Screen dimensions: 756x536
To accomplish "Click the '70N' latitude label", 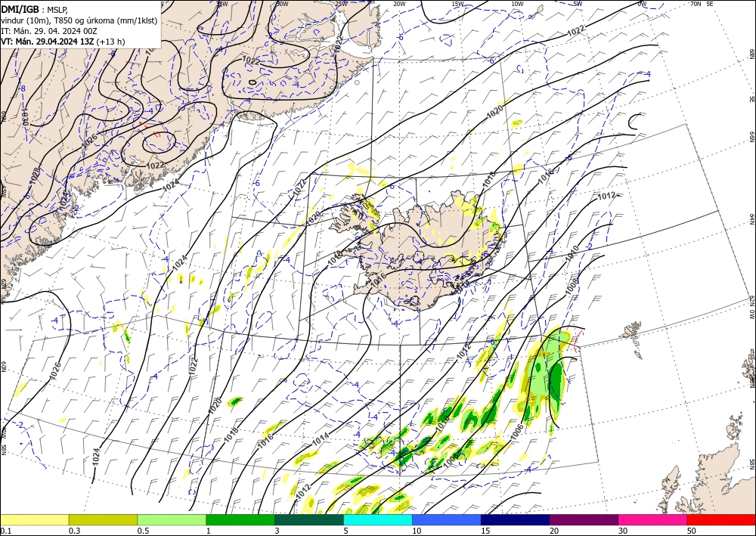I will (x=696, y=3).
